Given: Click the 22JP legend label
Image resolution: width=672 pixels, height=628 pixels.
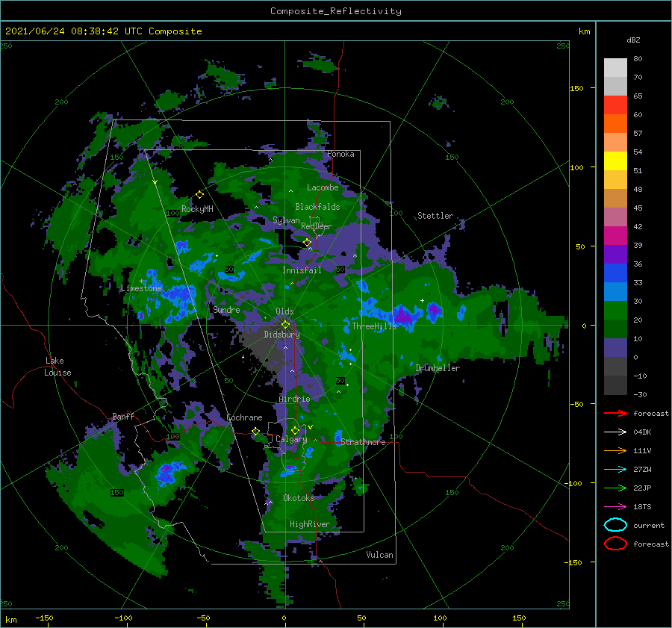Looking at the screenshot, I should [642, 488].
